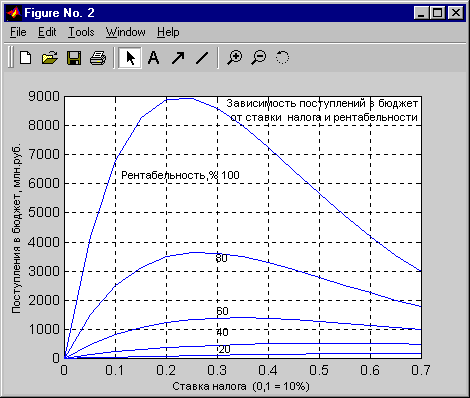Click the window title 'Figure No. 2'

59,13
